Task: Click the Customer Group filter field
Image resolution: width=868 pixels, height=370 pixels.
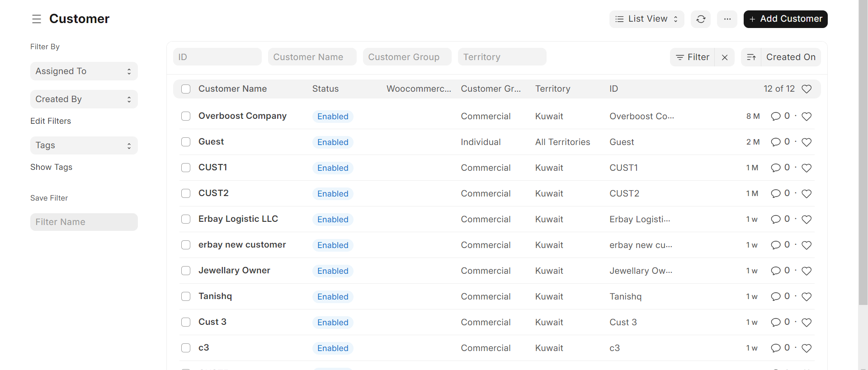Action: (x=407, y=57)
